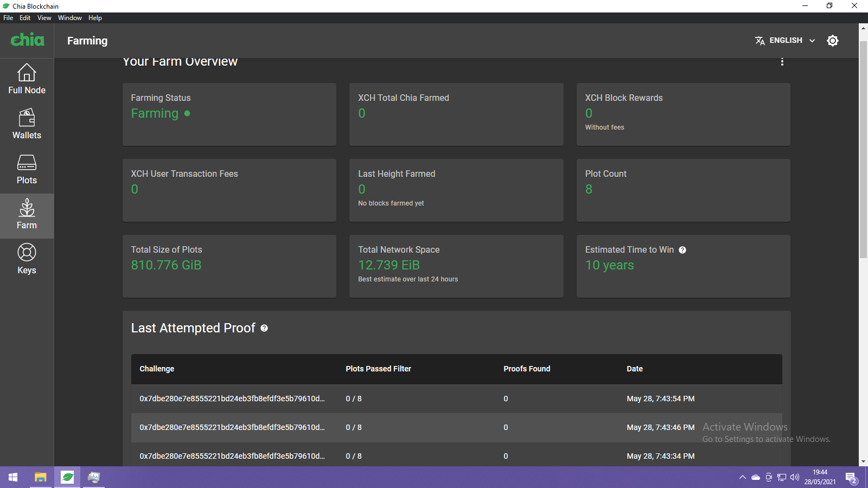
Task: Open File Explorer from the taskbar
Action: [x=40, y=477]
